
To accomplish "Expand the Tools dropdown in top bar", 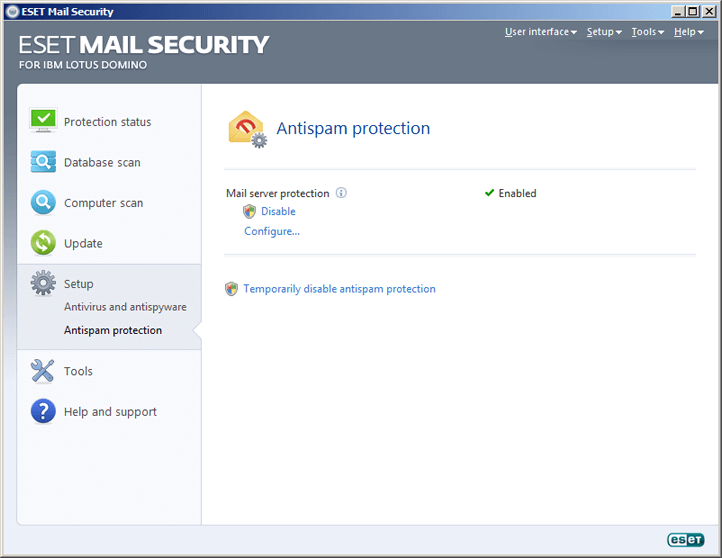I will 647,32.
